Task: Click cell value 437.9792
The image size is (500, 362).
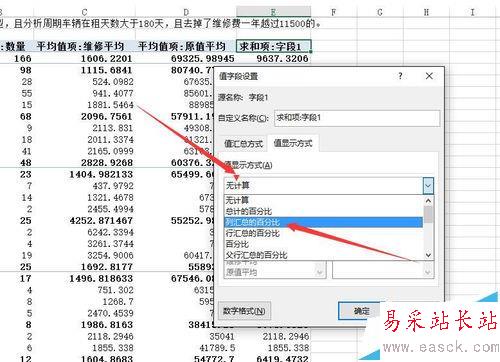Action: [113, 186]
